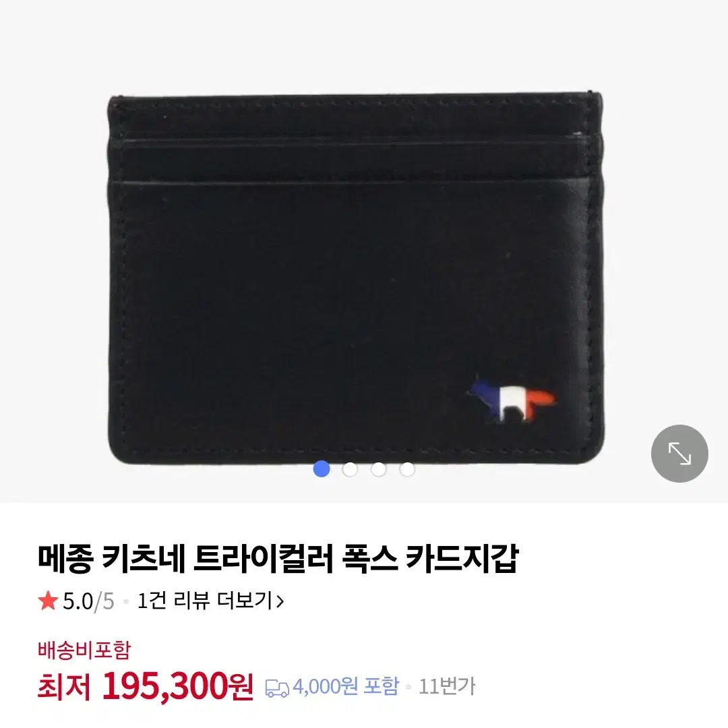Tap the tricolor fox logo on the wallet
Image resolution: width=728 pixels, height=728 pixels.
pyautogui.click(x=512, y=399)
